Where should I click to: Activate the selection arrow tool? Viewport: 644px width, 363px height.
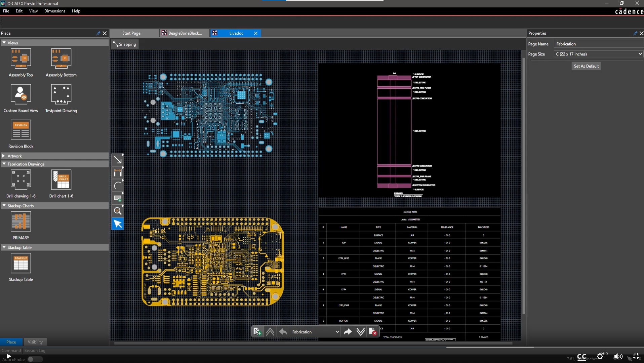[118, 224]
